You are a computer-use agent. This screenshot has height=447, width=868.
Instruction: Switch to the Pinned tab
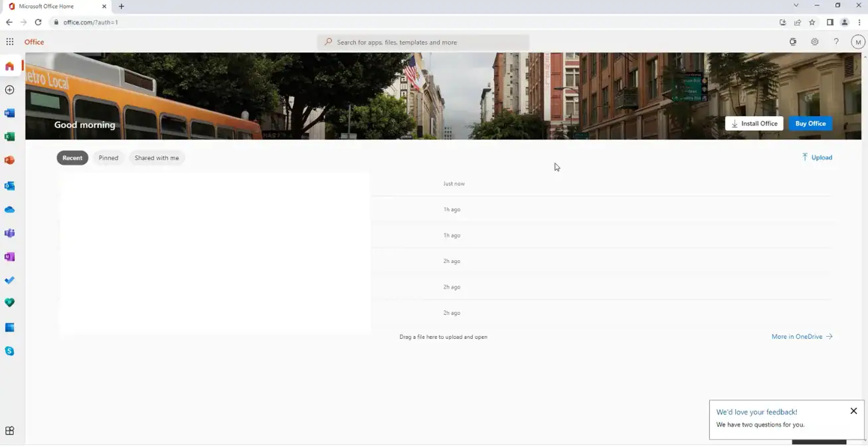108,158
